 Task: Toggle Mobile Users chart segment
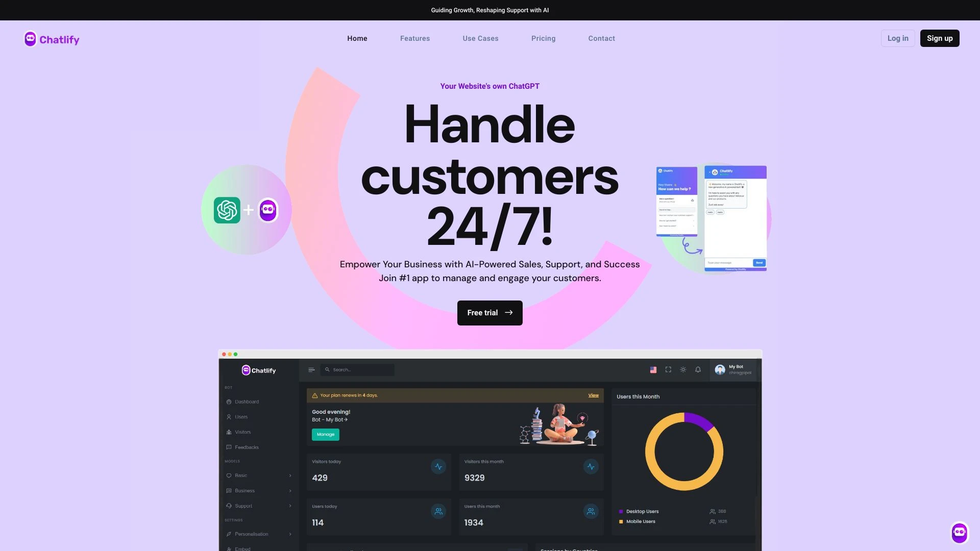pyautogui.click(x=640, y=522)
